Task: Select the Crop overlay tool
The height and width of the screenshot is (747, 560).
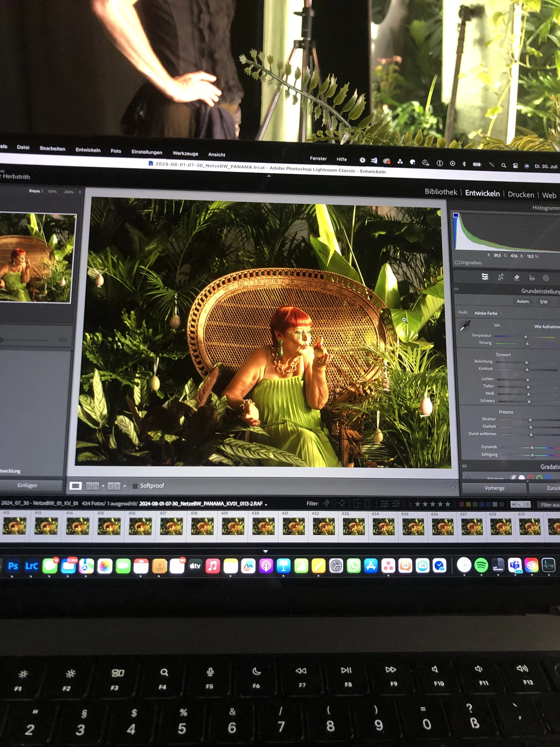Action: (x=501, y=277)
